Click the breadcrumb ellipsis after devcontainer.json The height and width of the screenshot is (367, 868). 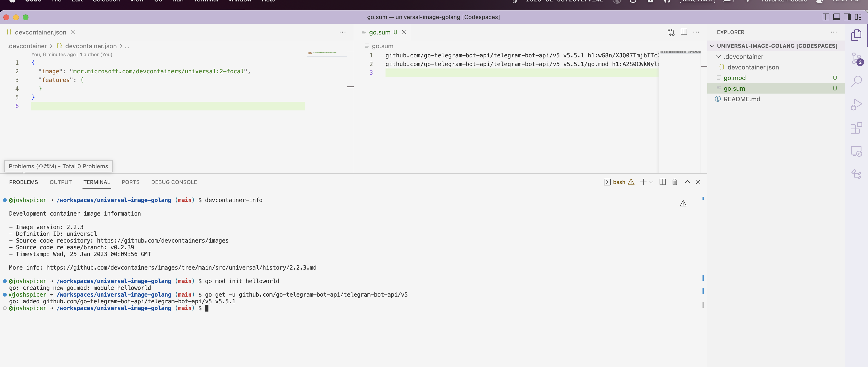[x=127, y=46]
